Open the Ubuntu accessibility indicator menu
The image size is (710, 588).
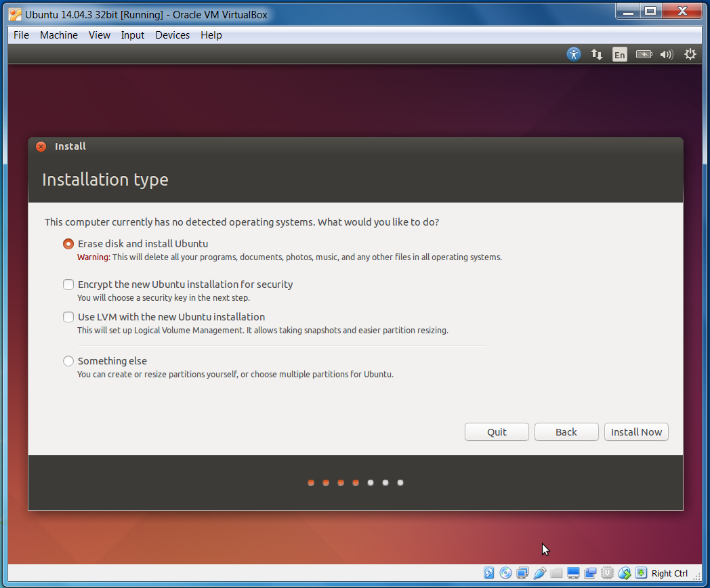tap(573, 54)
